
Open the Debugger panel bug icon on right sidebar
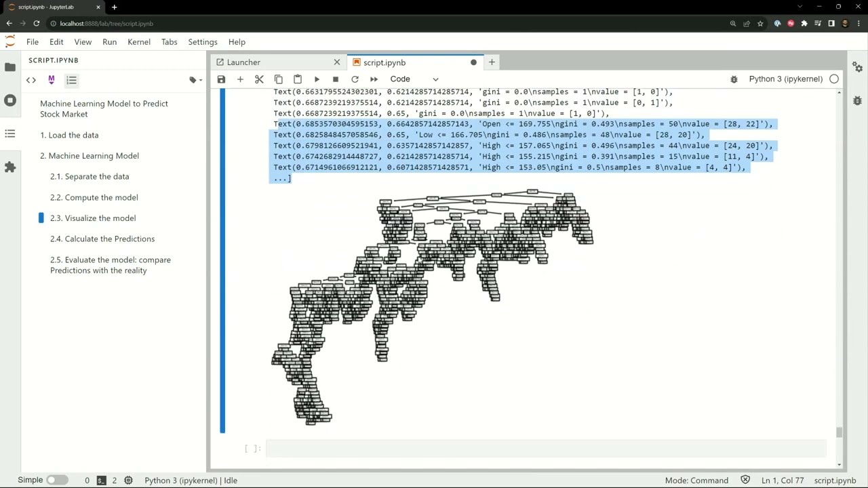(x=858, y=100)
